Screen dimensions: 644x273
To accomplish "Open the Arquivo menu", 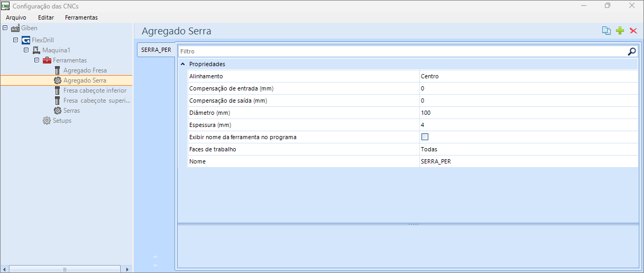I will pyautogui.click(x=16, y=17).
